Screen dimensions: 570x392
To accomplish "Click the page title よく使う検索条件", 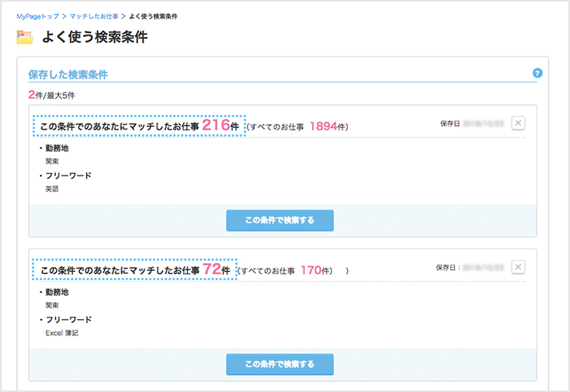I will coord(95,37).
